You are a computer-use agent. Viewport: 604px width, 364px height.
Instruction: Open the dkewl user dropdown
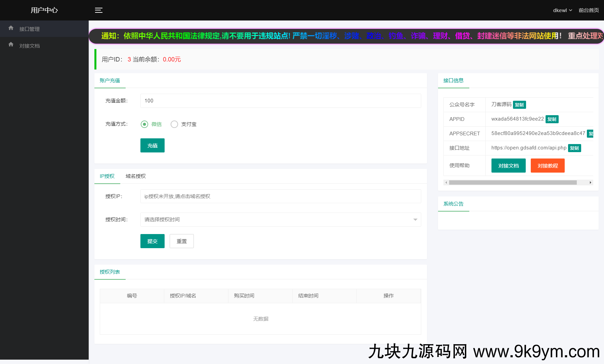pyautogui.click(x=562, y=10)
